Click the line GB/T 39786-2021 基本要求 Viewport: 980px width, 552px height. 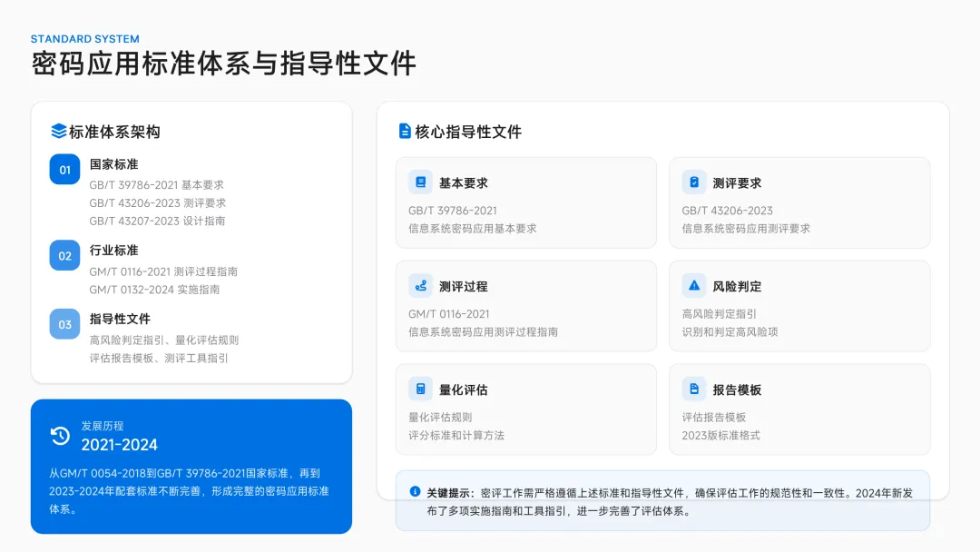[x=156, y=185]
